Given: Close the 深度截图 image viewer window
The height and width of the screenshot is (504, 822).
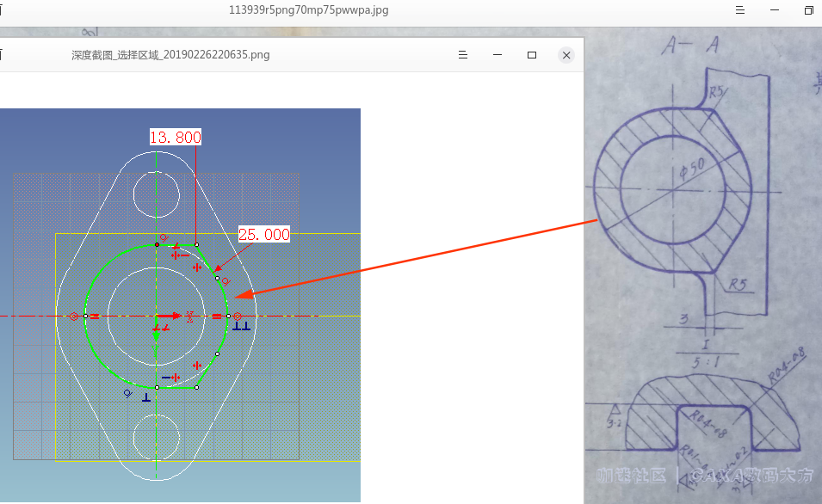Looking at the screenshot, I should [566, 55].
